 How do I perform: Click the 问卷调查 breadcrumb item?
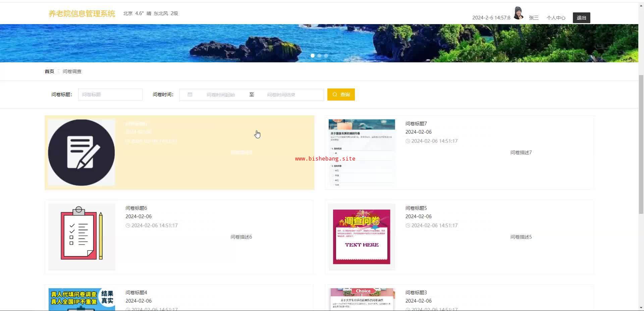point(72,71)
